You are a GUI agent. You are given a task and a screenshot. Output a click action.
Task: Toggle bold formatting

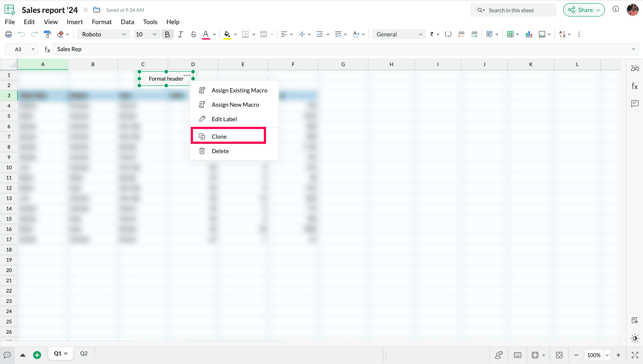click(x=167, y=34)
